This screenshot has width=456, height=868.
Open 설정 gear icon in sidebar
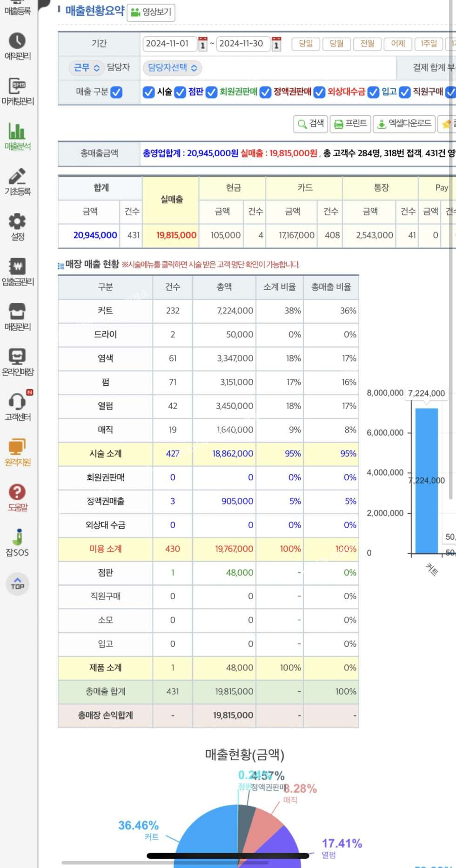(17, 222)
